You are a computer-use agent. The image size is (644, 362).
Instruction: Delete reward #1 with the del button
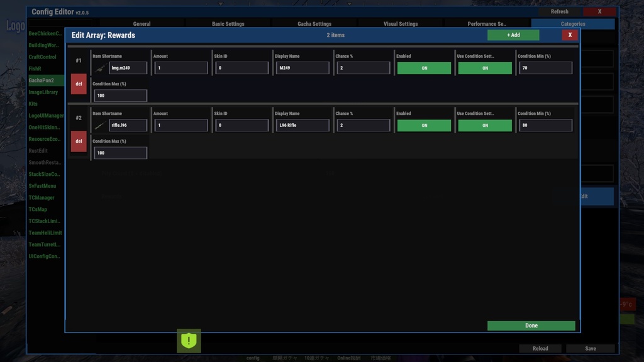[78, 84]
